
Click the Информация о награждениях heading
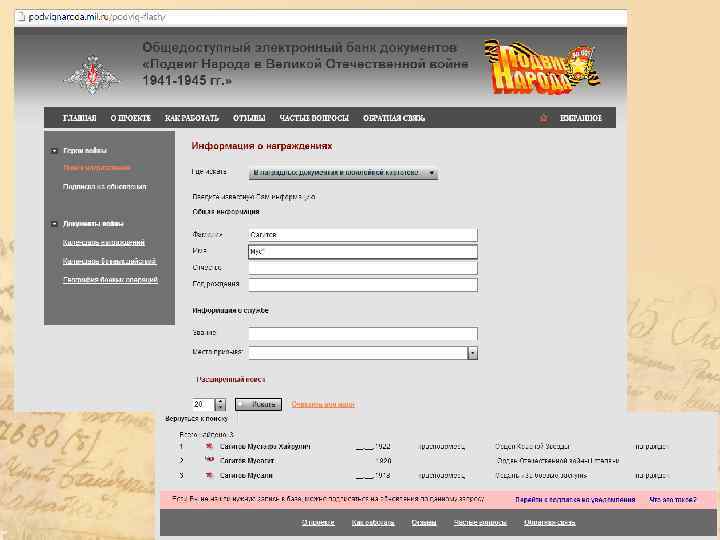click(262, 146)
